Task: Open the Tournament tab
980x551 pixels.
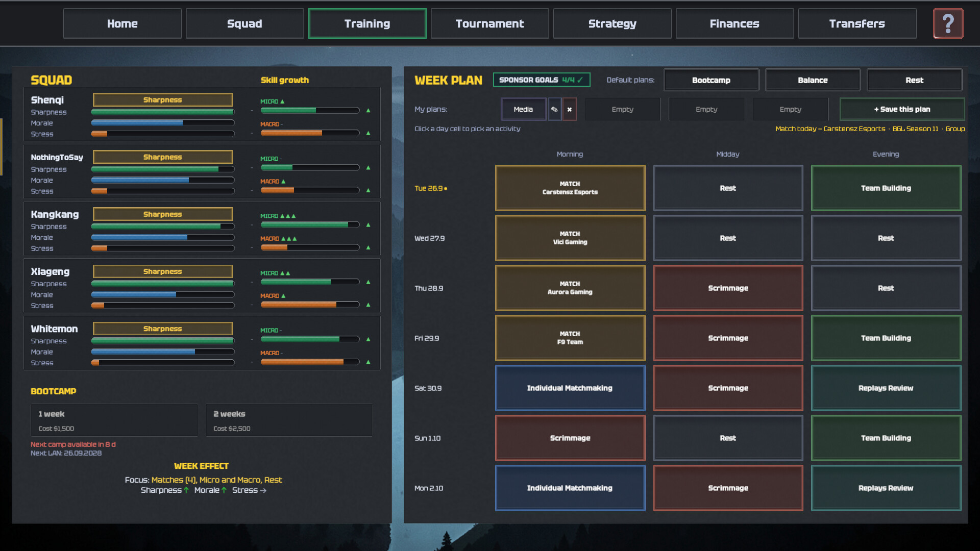Action: tap(489, 23)
